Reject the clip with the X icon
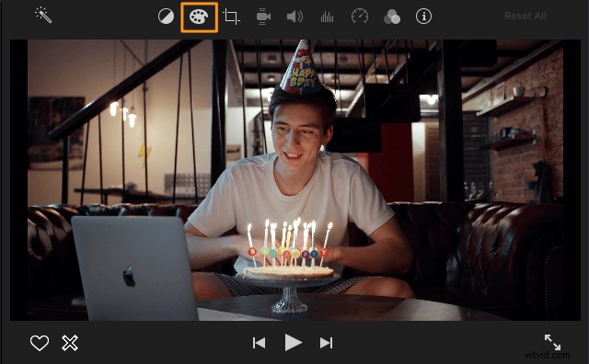Screen dimensions: 589x364 [x=70, y=343]
